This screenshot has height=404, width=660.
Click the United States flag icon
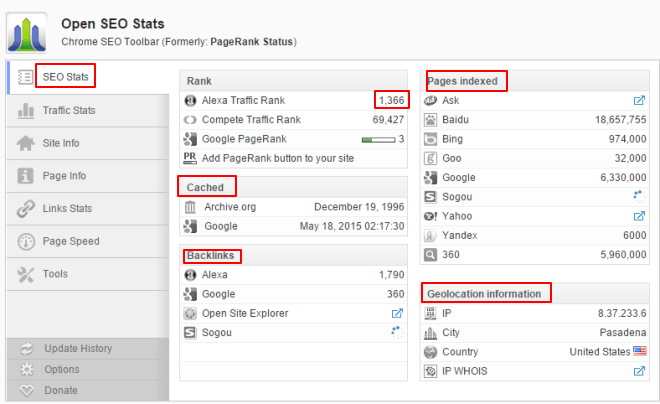pos(639,351)
